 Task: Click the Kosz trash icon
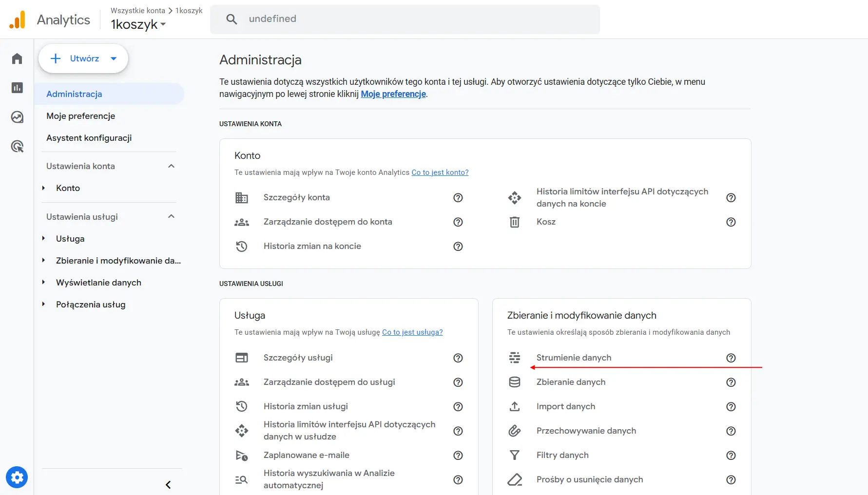click(x=514, y=222)
